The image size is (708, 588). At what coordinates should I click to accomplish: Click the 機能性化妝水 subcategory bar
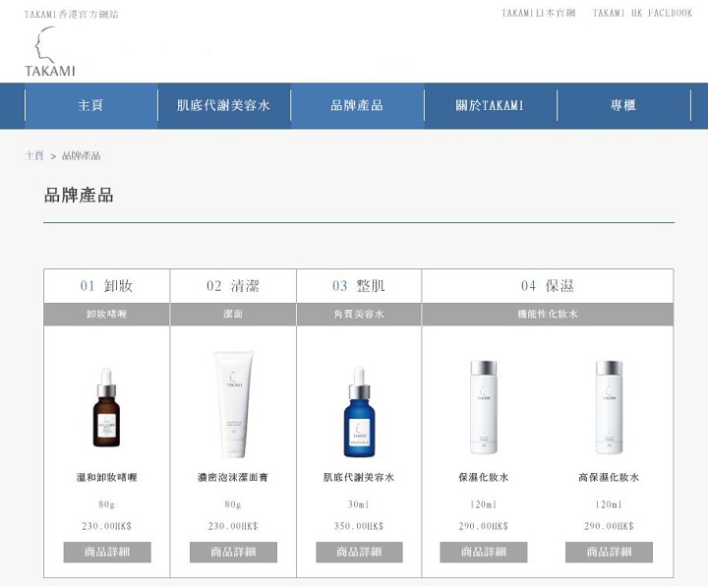point(548,315)
